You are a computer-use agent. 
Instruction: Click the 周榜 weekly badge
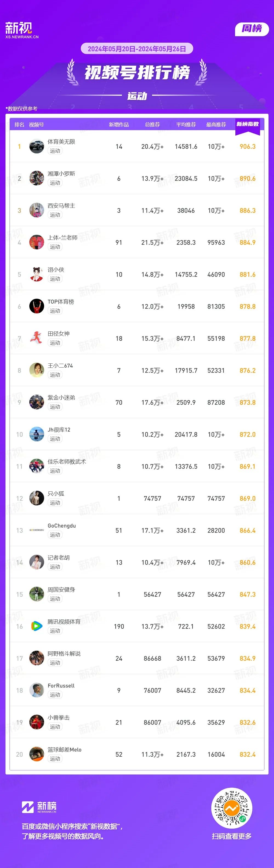[252, 29]
